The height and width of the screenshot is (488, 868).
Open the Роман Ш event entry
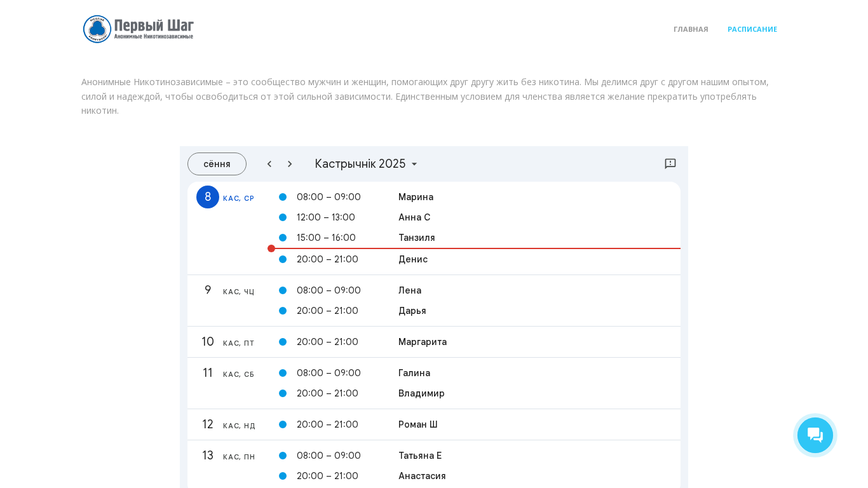pos(417,424)
